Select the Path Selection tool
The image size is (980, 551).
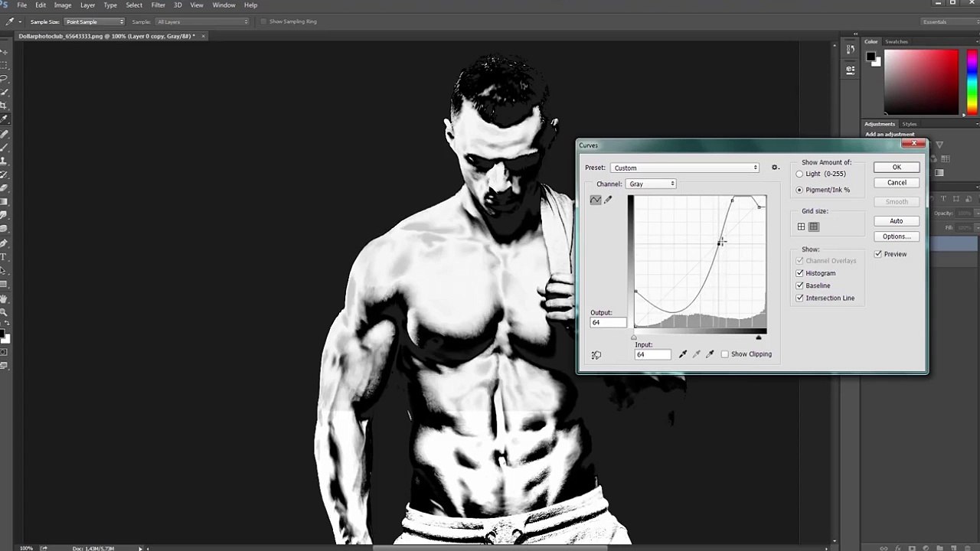4,271
